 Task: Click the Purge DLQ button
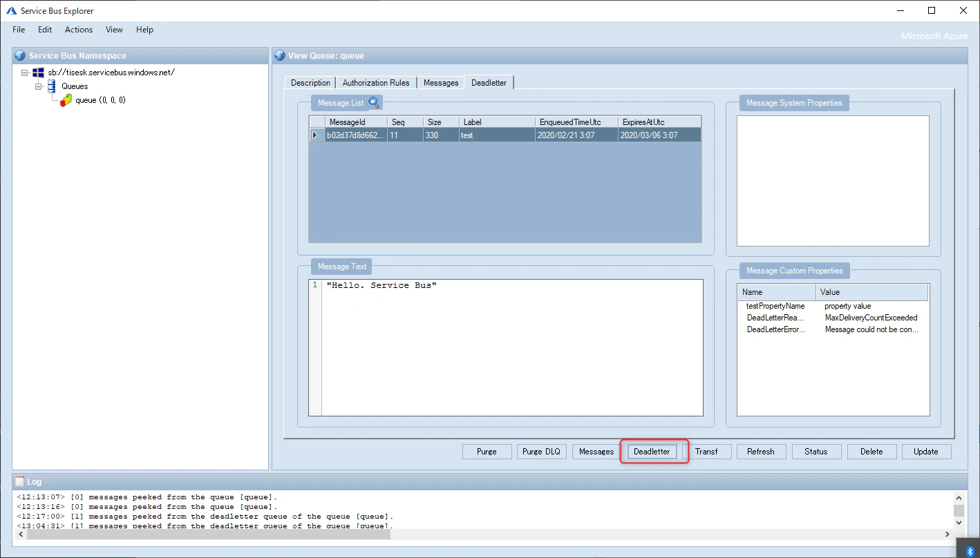pyautogui.click(x=542, y=452)
